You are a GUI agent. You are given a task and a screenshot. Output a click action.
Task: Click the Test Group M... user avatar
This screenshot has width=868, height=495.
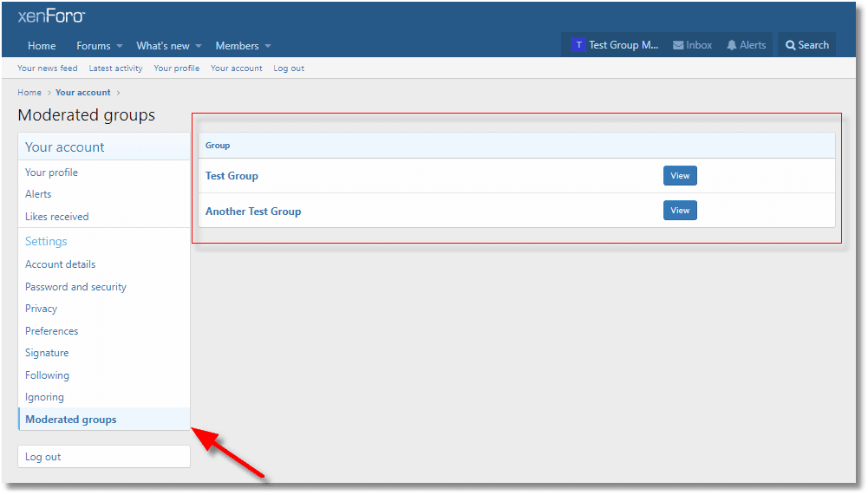coord(578,45)
